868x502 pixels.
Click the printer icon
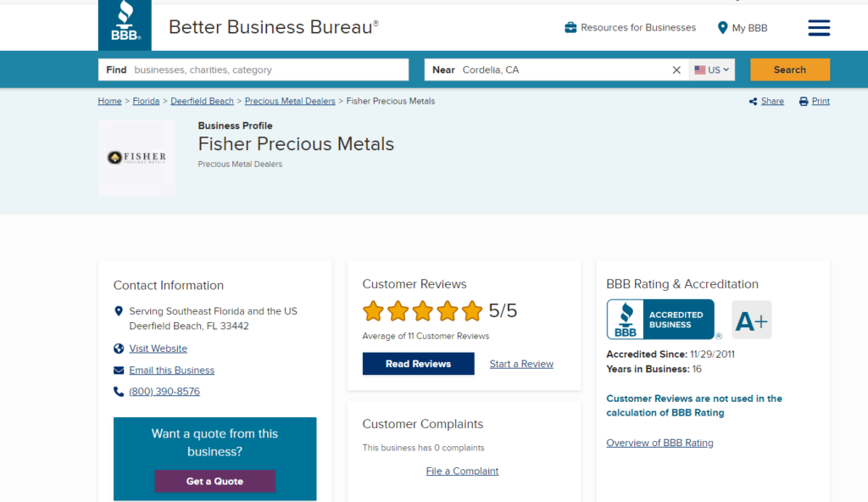coord(804,102)
